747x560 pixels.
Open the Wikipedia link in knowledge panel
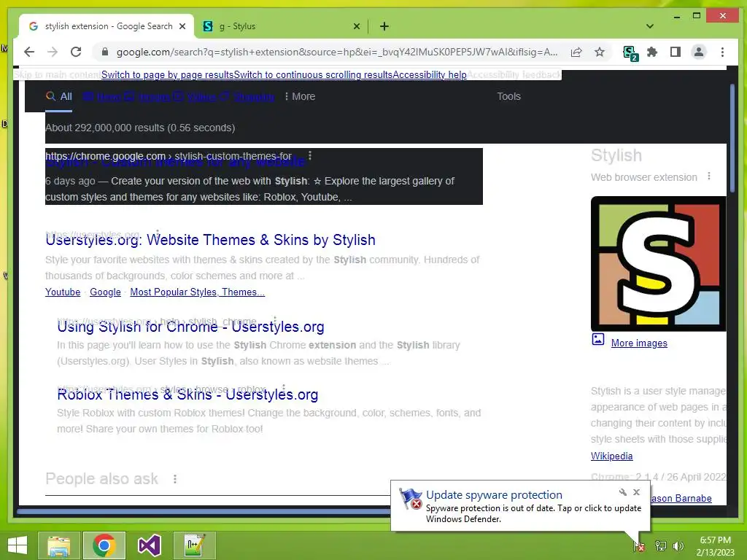[x=612, y=456]
